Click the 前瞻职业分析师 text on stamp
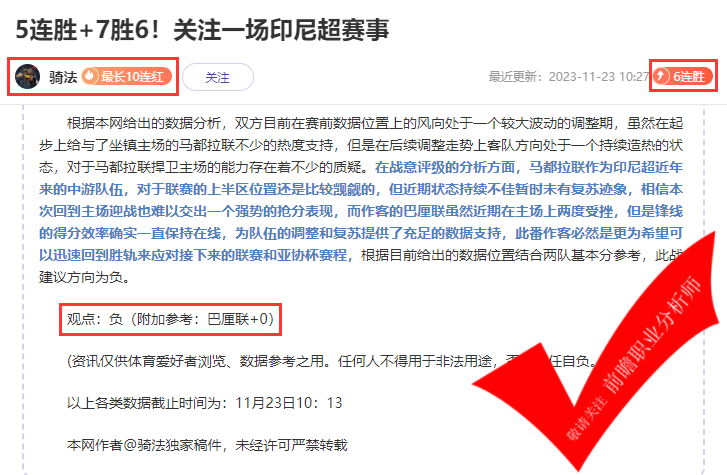This screenshot has width=727, height=475. pos(652,334)
